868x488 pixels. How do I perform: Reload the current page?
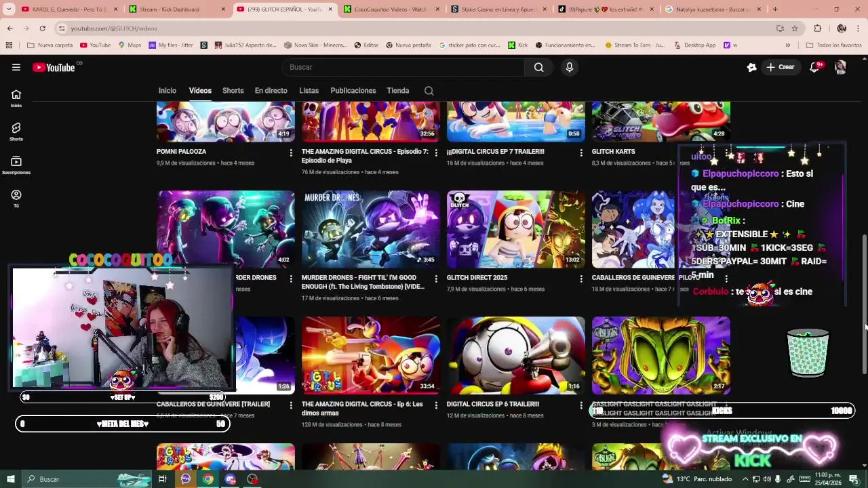coord(42,28)
